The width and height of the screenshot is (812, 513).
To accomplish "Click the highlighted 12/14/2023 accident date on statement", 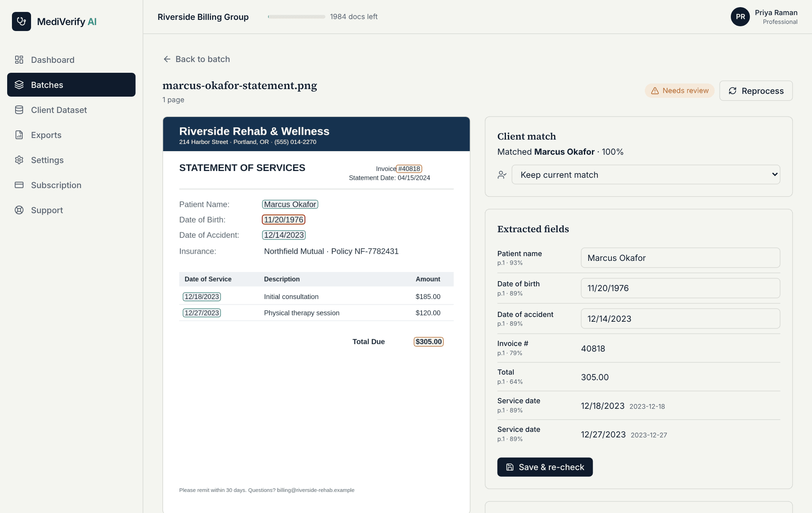I will click(284, 235).
